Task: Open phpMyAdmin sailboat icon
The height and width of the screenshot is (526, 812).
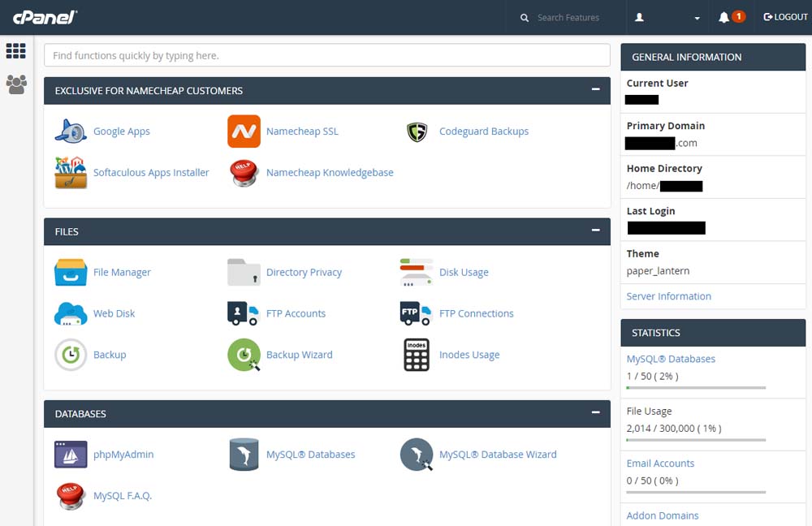Action: 71,455
